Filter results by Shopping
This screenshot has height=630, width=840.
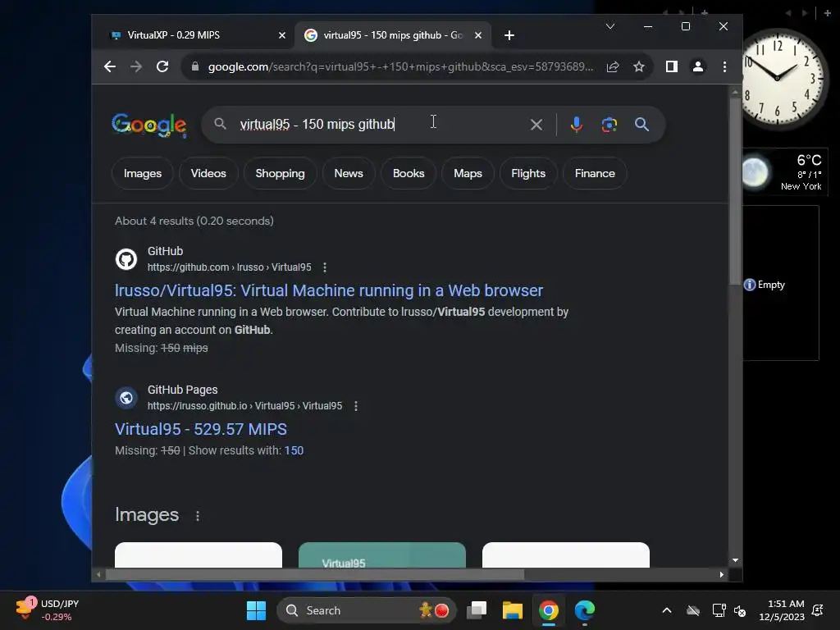(281, 174)
